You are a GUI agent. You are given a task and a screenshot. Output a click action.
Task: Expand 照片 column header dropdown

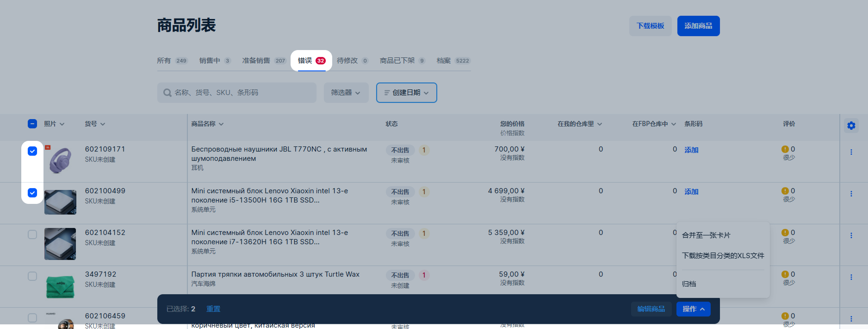62,124
